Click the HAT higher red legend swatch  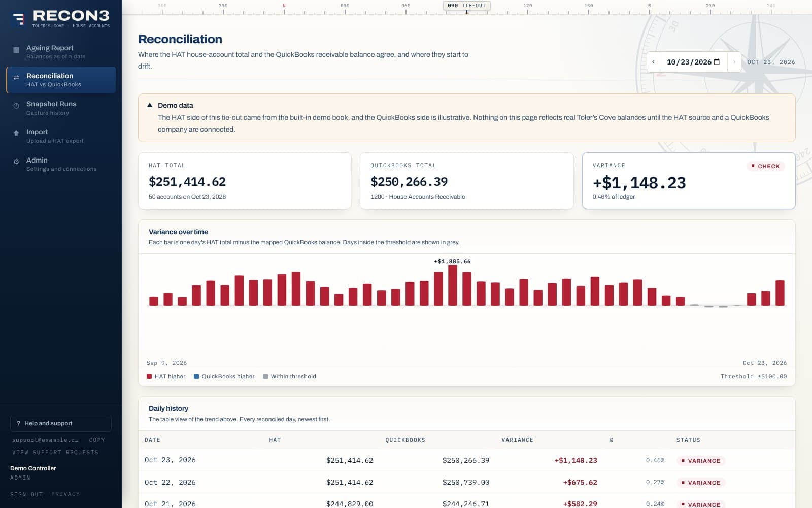pos(149,376)
